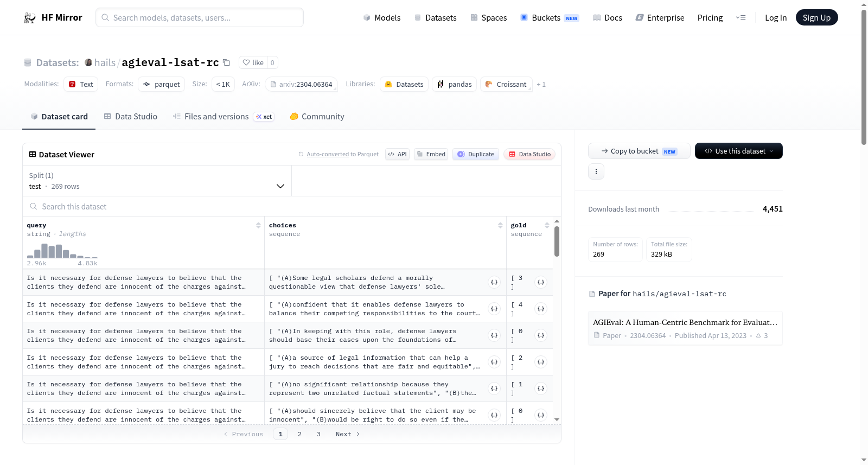
Task: Focus the top search models field
Action: coord(200,17)
